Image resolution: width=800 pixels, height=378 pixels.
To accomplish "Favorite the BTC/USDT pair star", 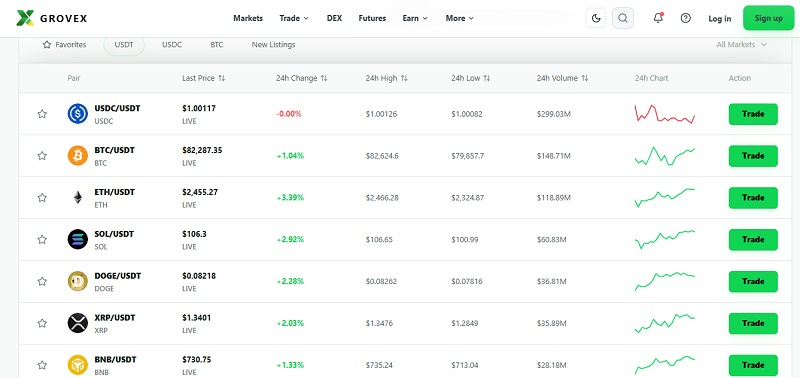I will click(x=42, y=156).
